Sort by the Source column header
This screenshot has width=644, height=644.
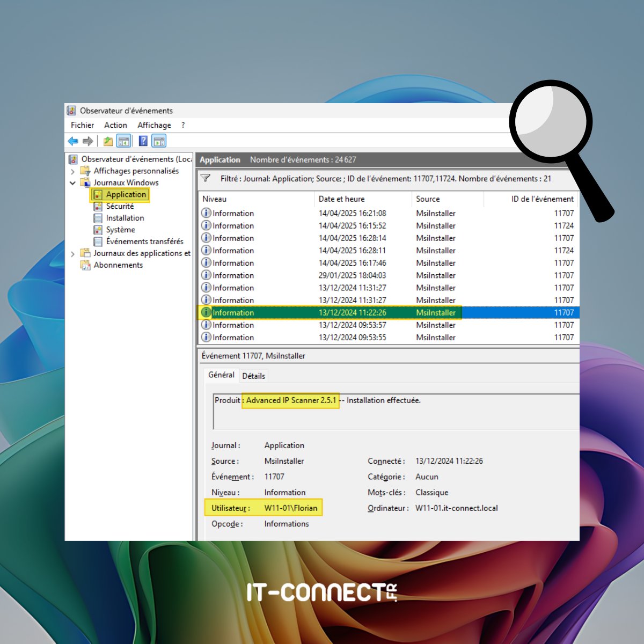click(x=448, y=199)
